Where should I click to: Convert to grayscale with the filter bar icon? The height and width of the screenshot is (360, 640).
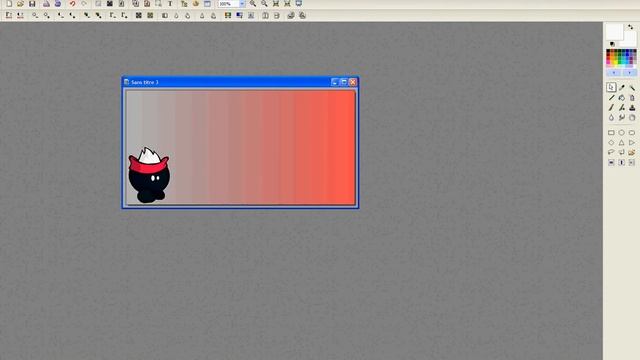165,16
